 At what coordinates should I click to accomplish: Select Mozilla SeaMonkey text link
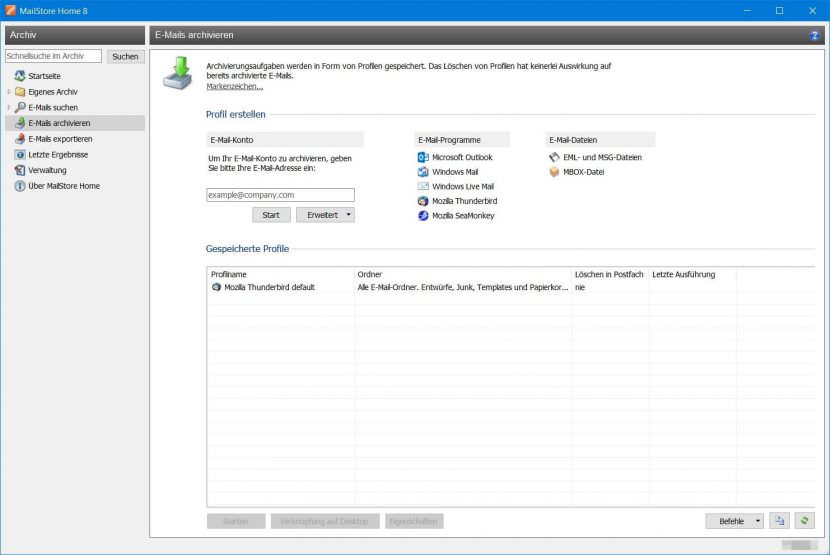click(x=463, y=216)
